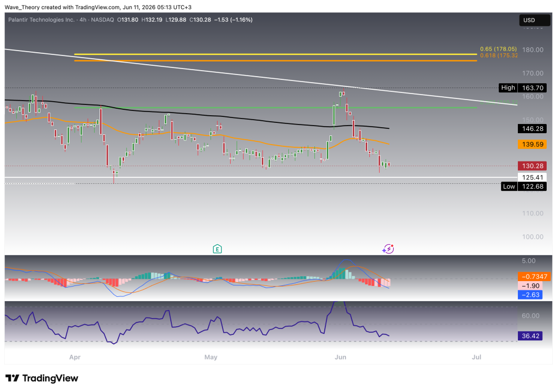Viewport: 557px width, 392px height.
Task: Click the 170.00 price scale label
Action: coord(533,73)
